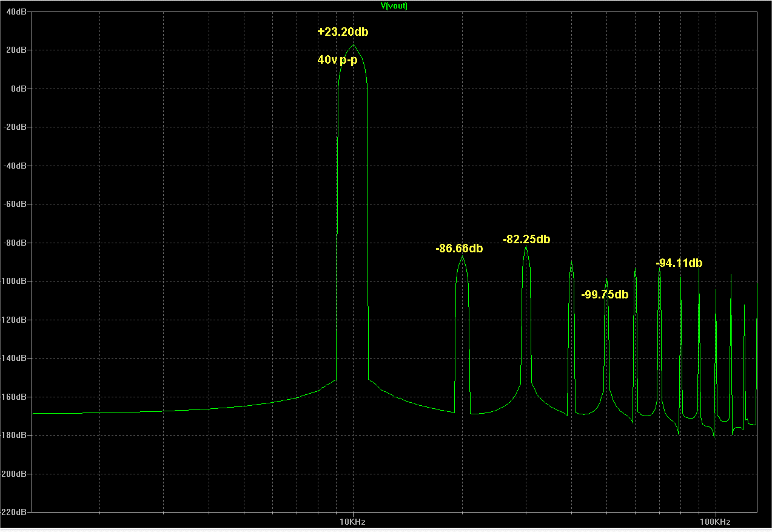Select the -86.66db harmonic label
Image resolution: width=772 pixels, height=532 pixels.
[459, 248]
